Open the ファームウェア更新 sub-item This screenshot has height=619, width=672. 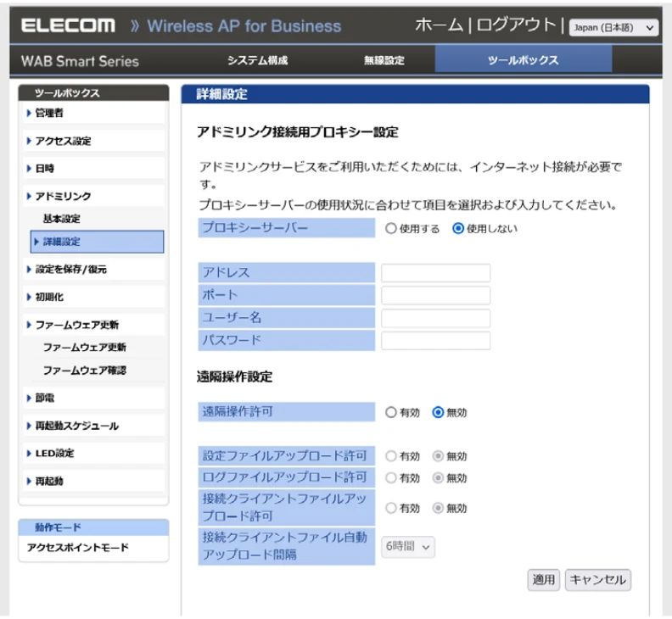(85, 348)
